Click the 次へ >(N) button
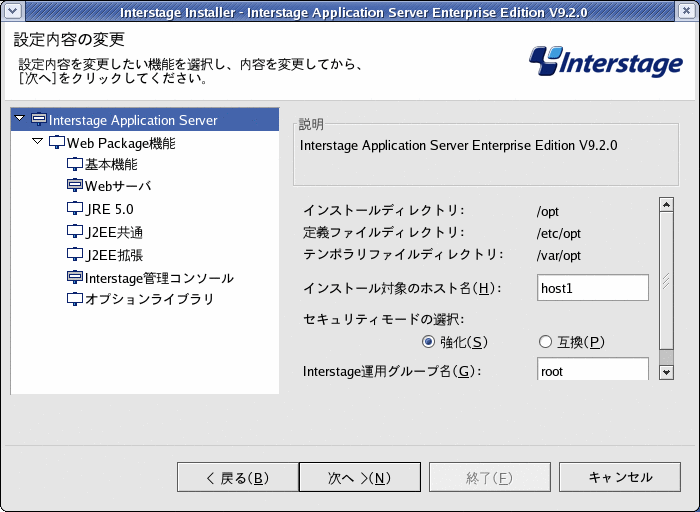Viewport: 700px width, 512px height. click(x=360, y=477)
